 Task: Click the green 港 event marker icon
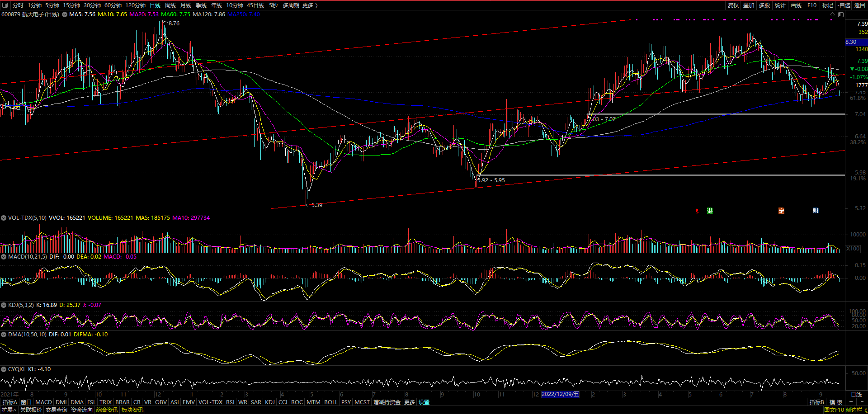click(710, 211)
